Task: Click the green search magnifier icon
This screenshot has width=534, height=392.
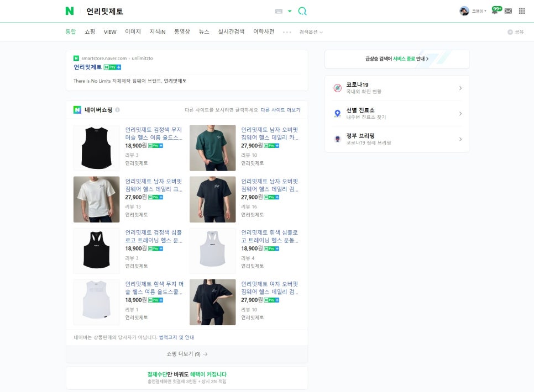Action: tap(302, 11)
